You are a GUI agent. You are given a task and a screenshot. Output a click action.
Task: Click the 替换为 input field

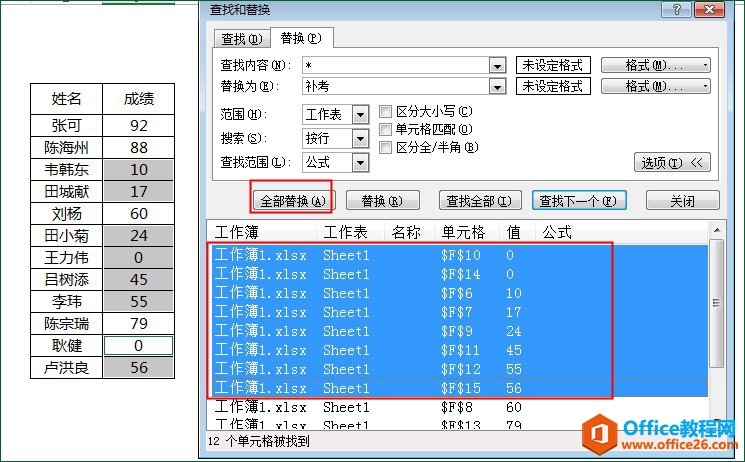click(396, 86)
